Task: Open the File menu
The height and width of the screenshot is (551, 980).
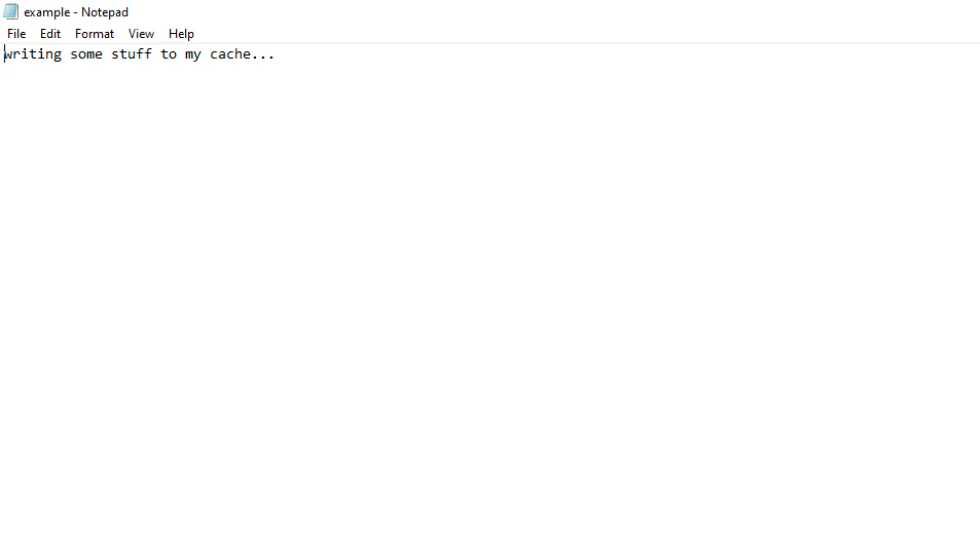Action: point(16,34)
